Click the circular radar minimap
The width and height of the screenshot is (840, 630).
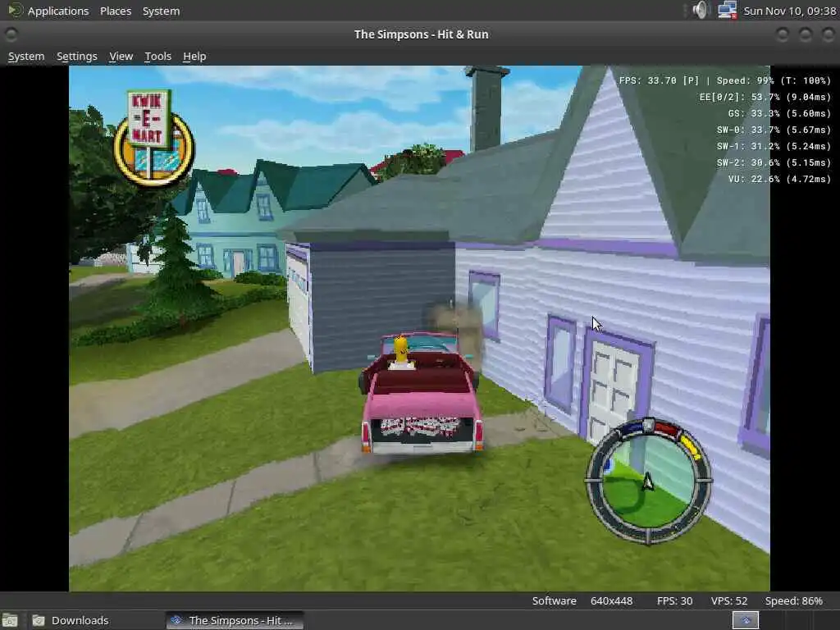tap(648, 481)
